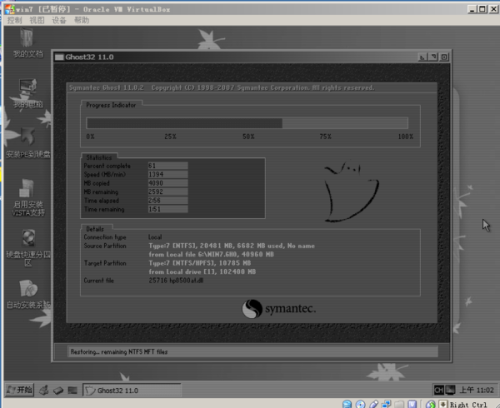The image size is (500, 408).
Task: Click the Time elapsed value field
Action: point(168,200)
